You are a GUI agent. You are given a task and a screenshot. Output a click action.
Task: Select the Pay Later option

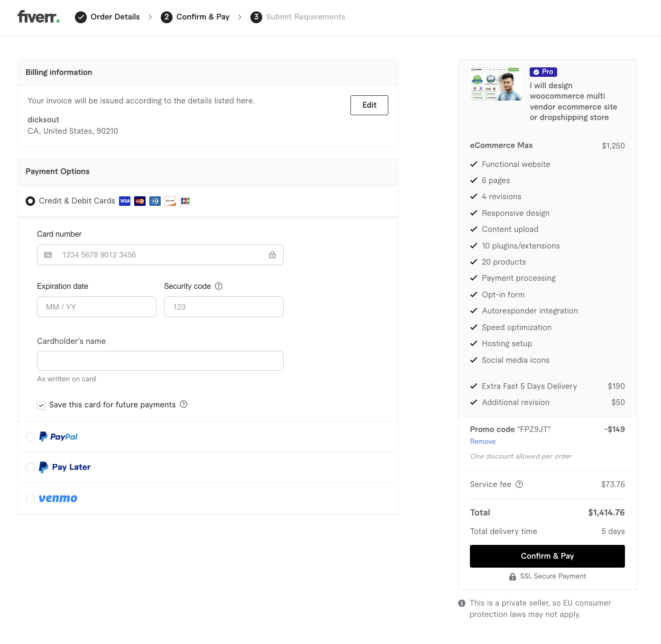tap(30, 468)
